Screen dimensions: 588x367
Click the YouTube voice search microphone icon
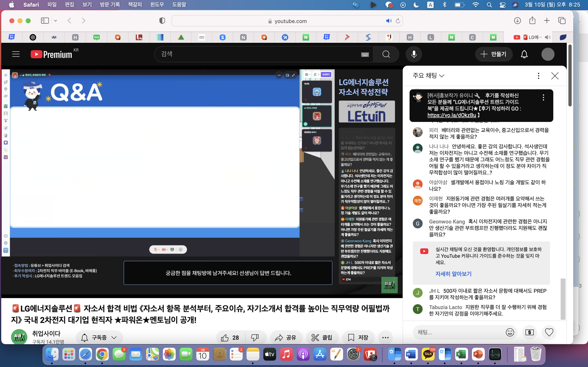414,54
